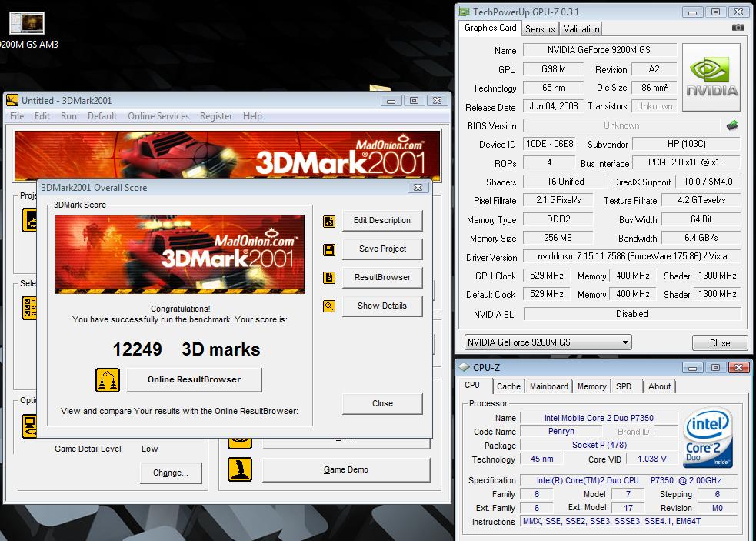Close the 3DMark2001 Overall Score dialog via X
Screen dimensions: 756x541
coord(418,188)
